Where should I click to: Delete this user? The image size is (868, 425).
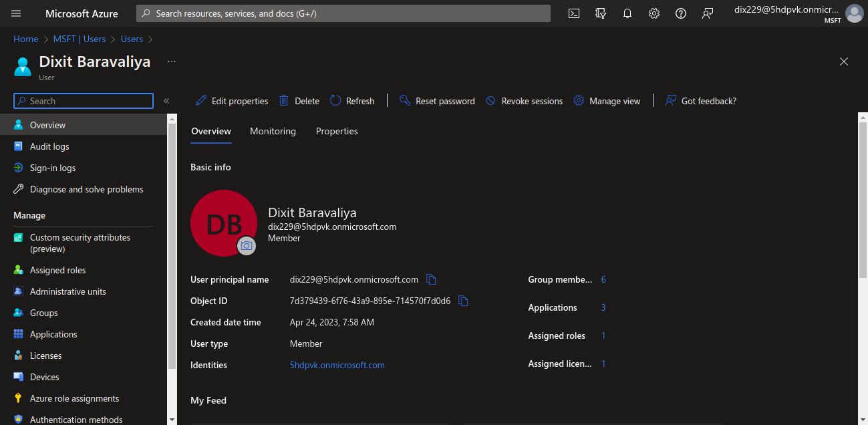click(x=299, y=101)
